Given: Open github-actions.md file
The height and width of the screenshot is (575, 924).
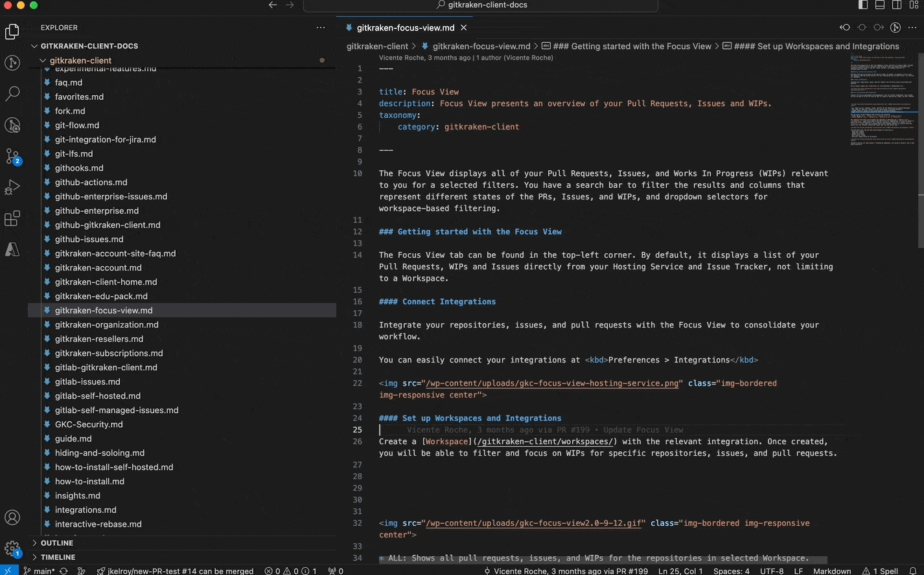Looking at the screenshot, I should 91,182.
